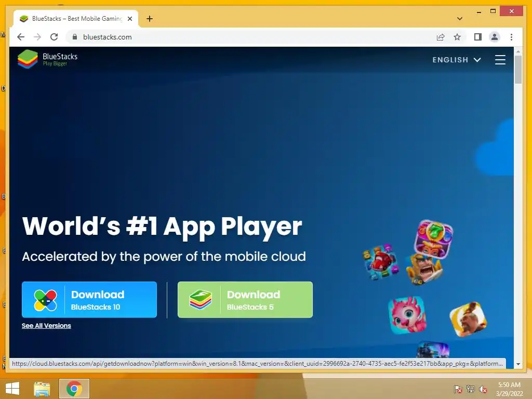Click the BlueStacks logo in page header
This screenshot has width=532, height=399.
(x=47, y=59)
